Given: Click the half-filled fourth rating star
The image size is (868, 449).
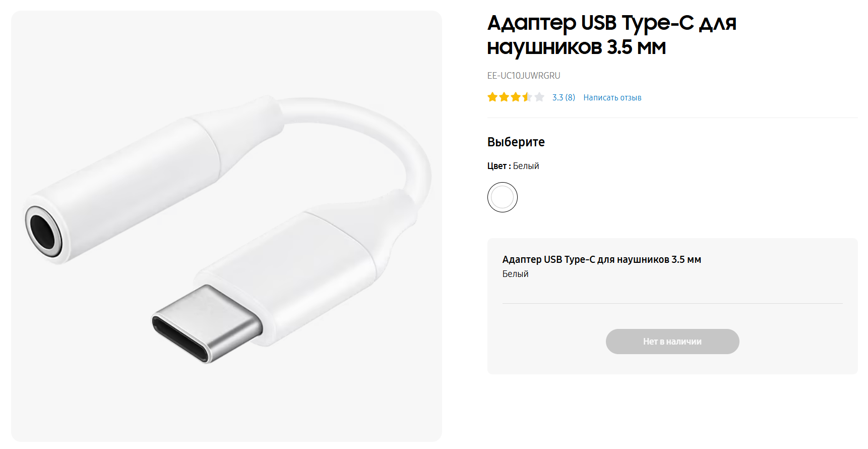Looking at the screenshot, I should pyautogui.click(x=527, y=97).
